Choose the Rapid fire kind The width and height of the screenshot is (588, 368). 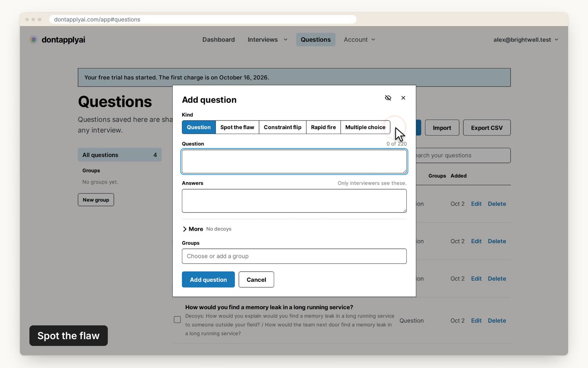(x=323, y=127)
